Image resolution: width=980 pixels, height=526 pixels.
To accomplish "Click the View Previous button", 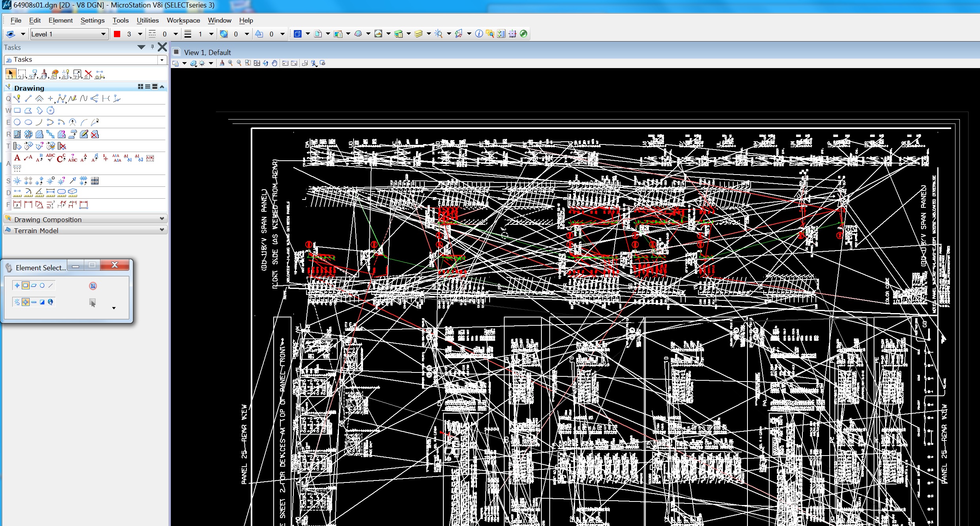I will pos(286,63).
